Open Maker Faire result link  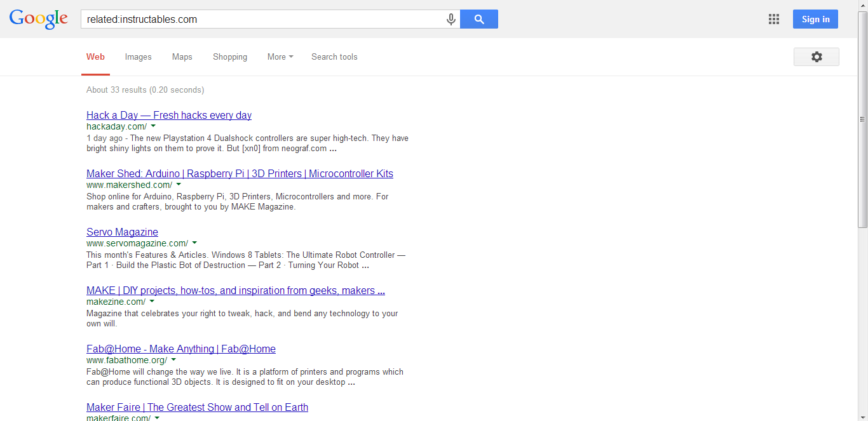point(197,407)
